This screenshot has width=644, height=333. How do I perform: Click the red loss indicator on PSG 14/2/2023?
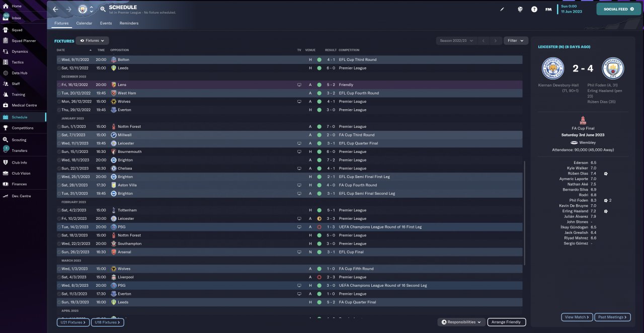tap(319, 227)
